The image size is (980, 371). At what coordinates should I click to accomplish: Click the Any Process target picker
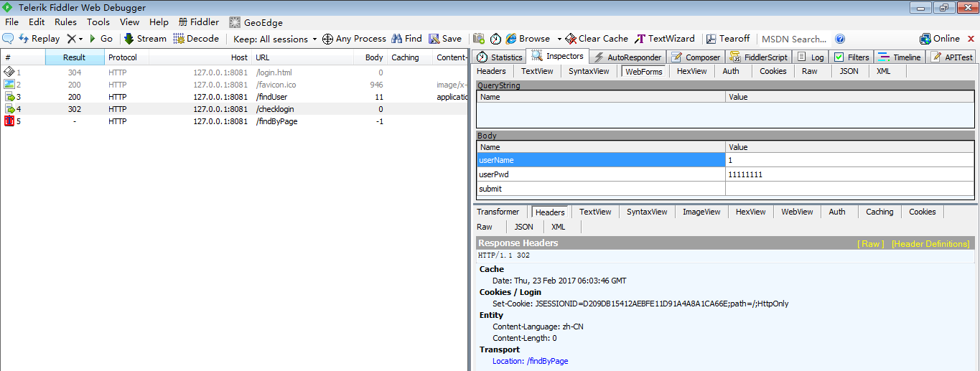[354, 39]
